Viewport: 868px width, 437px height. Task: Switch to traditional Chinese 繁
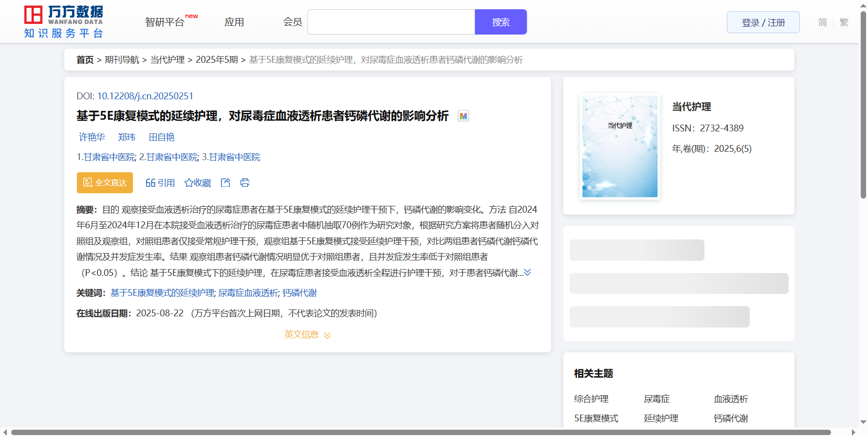coord(844,22)
